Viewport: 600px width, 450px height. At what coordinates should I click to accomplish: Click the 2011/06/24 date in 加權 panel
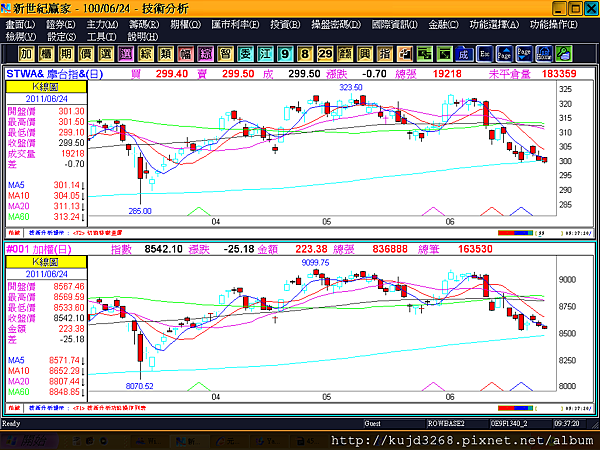(x=46, y=274)
